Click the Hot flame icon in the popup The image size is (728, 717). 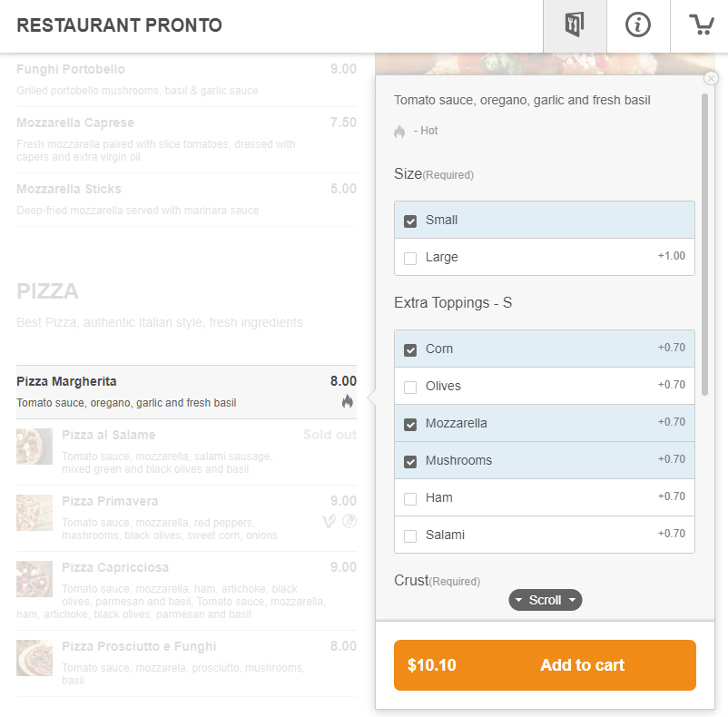tap(399, 131)
